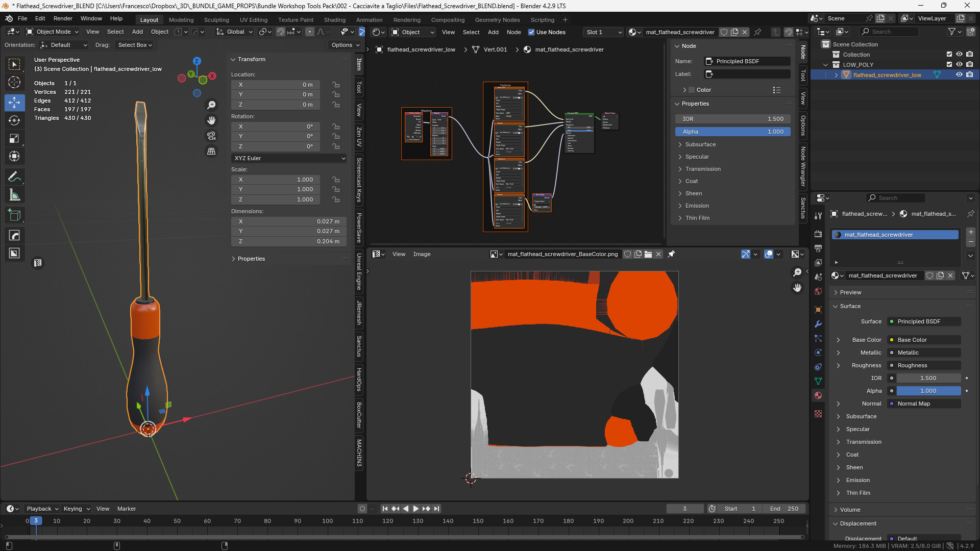Click the Options button in viewport header
Viewport: 980px width, 551px height.
[x=345, y=45]
